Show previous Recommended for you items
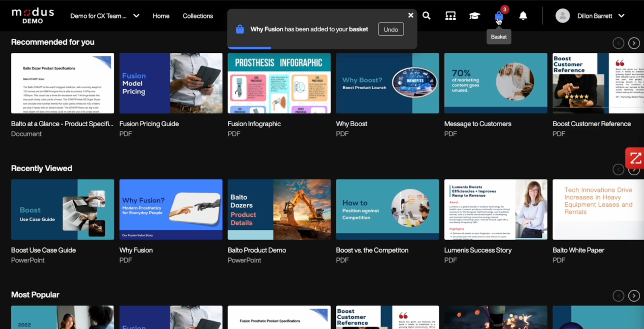Viewport: 644px width, 329px height. [618, 43]
